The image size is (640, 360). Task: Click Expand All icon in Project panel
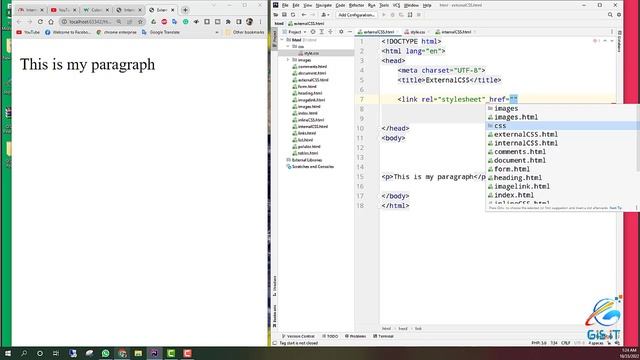pos(322,32)
